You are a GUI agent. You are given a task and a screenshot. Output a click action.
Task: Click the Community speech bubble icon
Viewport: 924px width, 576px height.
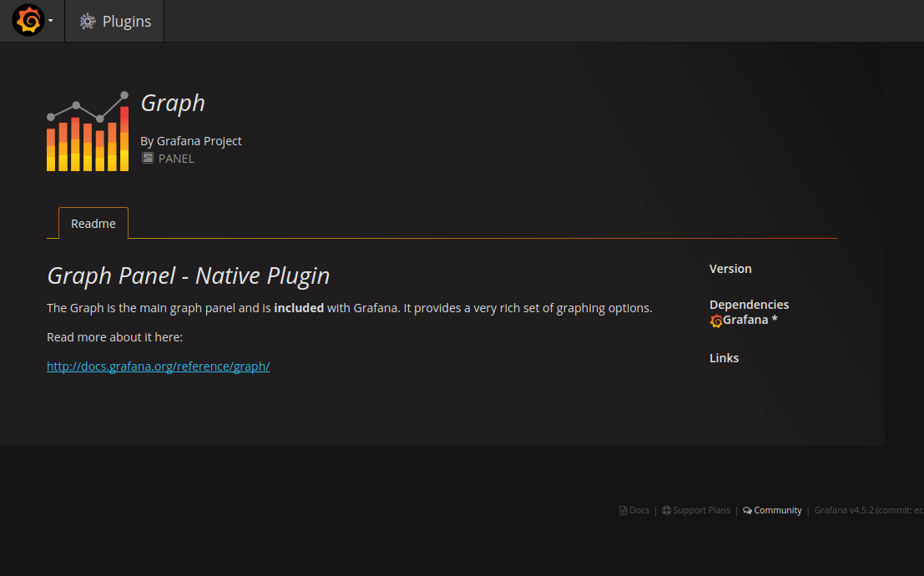point(748,510)
